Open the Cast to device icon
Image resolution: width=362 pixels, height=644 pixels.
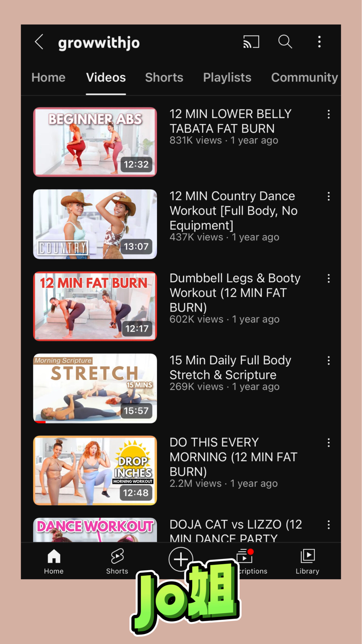point(251,42)
